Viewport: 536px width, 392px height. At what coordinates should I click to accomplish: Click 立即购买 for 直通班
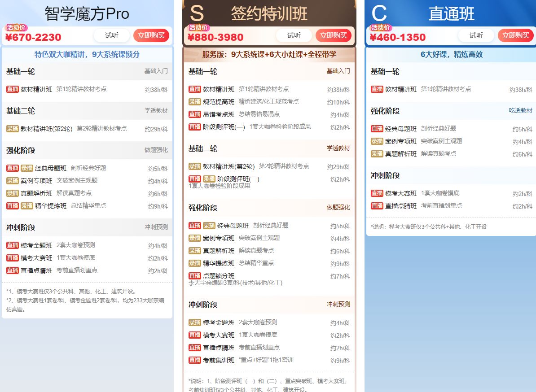515,35
